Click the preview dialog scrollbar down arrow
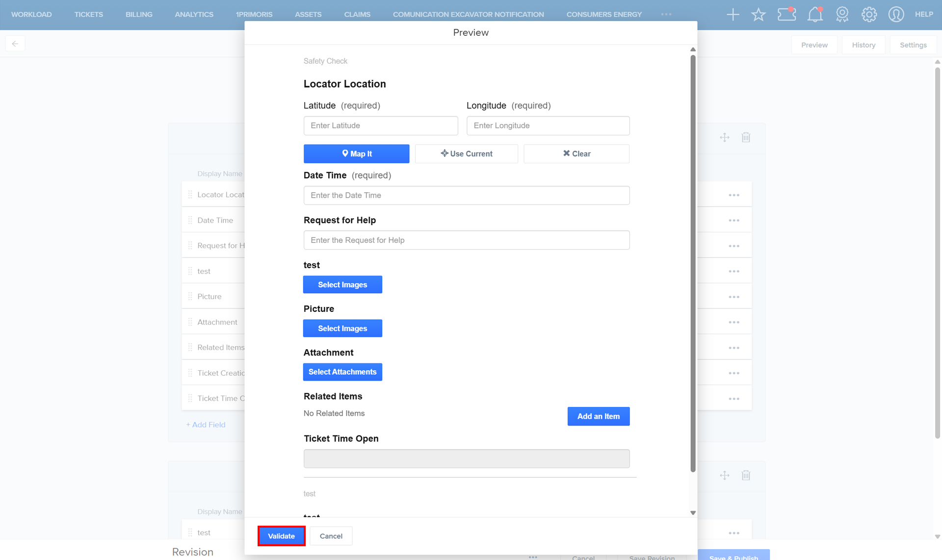 tap(693, 513)
